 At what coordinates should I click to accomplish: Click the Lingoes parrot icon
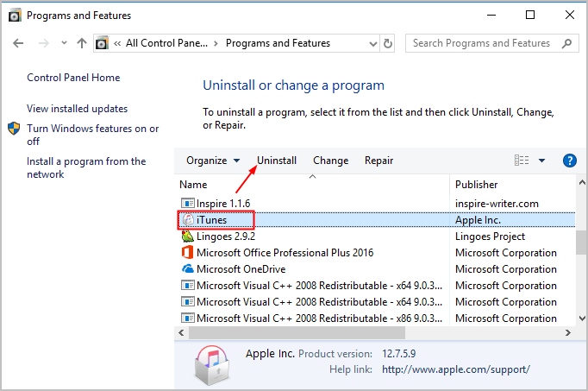[187, 236]
